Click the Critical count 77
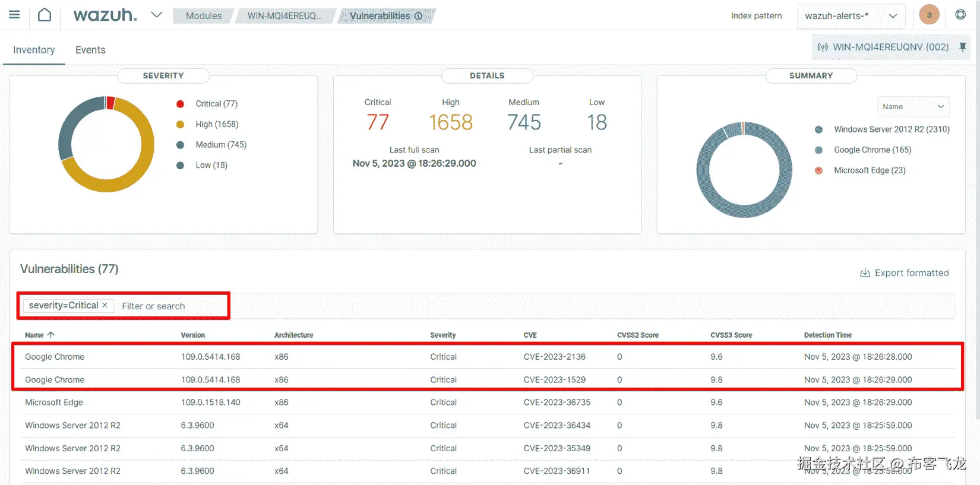The width and height of the screenshot is (980, 485). pyautogui.click(x=378, y=122)
